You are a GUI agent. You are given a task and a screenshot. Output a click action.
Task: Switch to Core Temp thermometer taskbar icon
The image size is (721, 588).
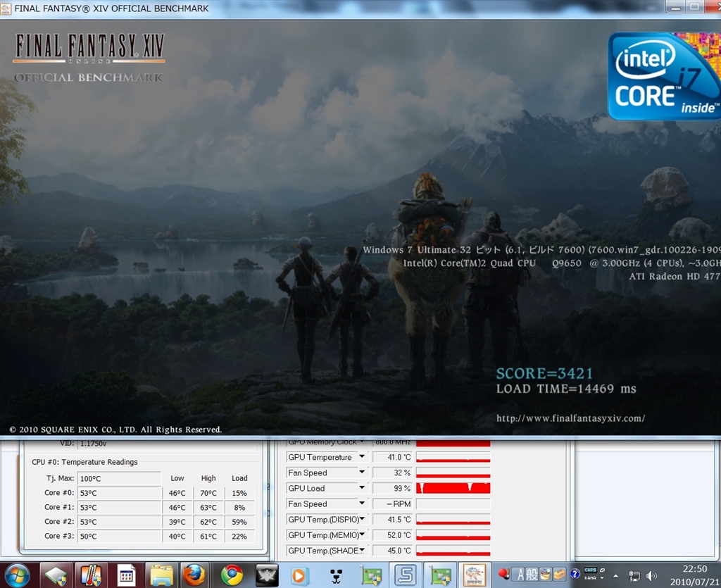pyautogui.click(x=91, y=575)
